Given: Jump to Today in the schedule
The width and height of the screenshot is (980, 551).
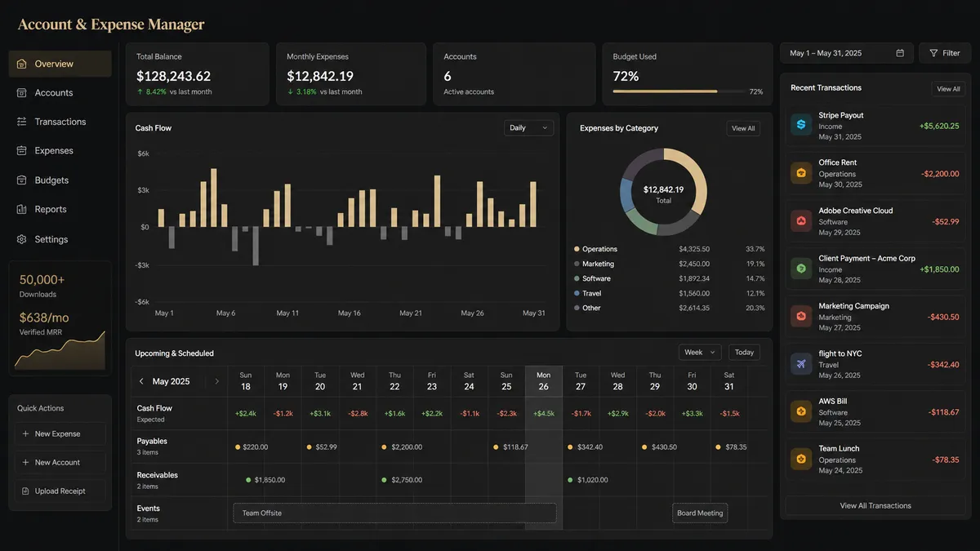Looking at the screenshot, I should point(744,353).
